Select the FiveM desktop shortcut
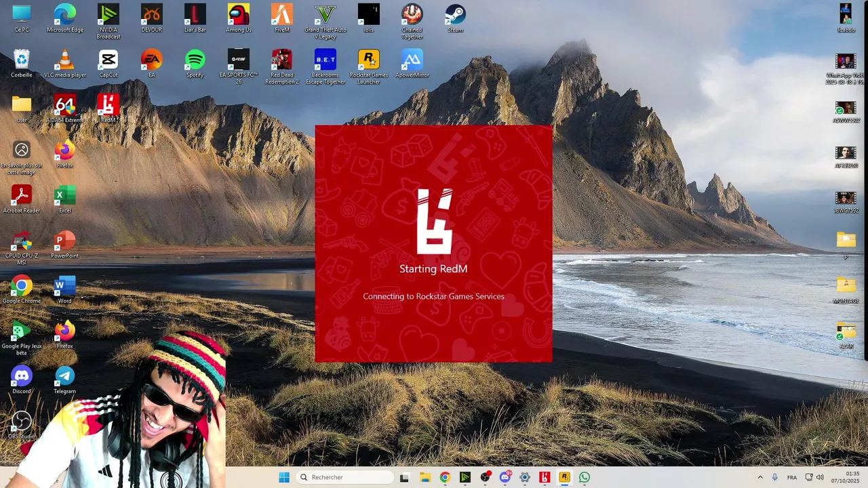The width and height of the screenshot is (868, 488). click(282, 18)
